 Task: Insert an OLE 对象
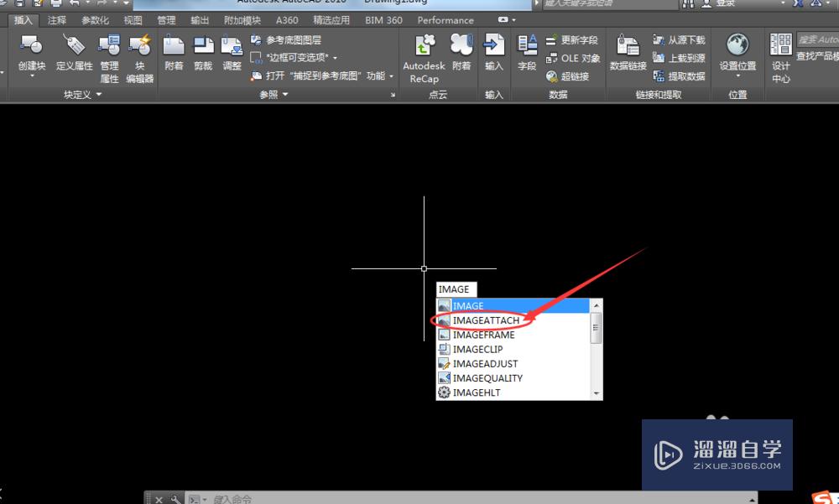click(x=572, y=59)
